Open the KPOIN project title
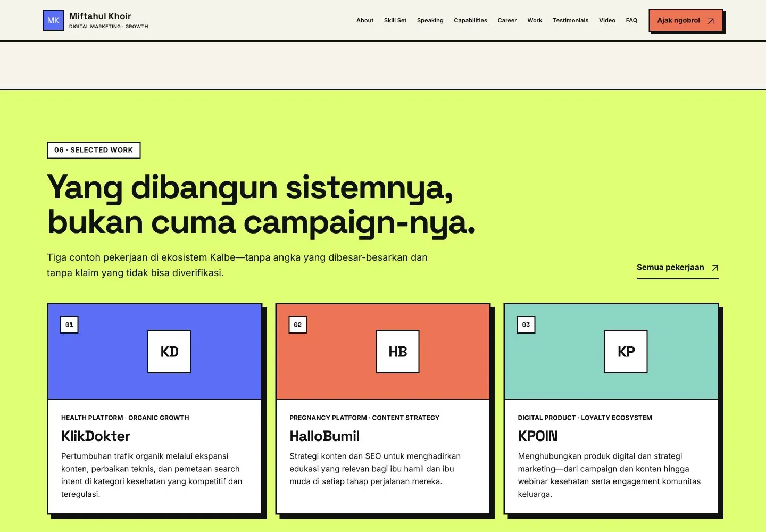The image size is (766, 532). [x=538, y=436]
